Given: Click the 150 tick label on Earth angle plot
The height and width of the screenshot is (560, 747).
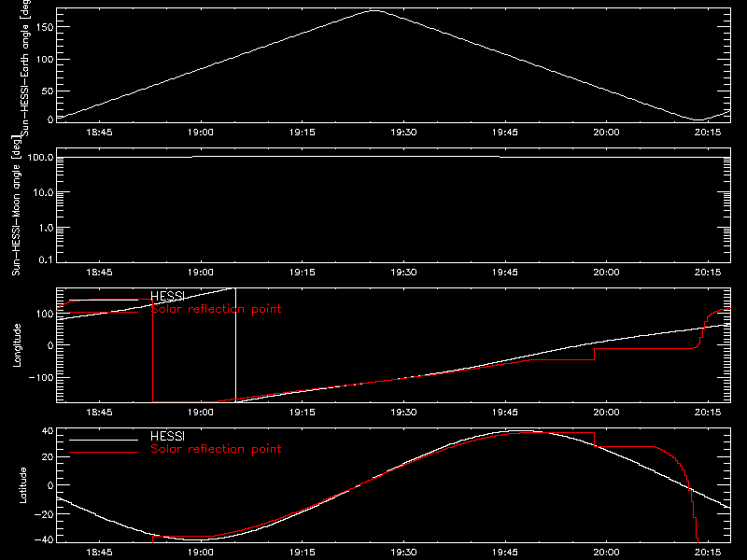Looking at the screenshot, I should point(45,27).
